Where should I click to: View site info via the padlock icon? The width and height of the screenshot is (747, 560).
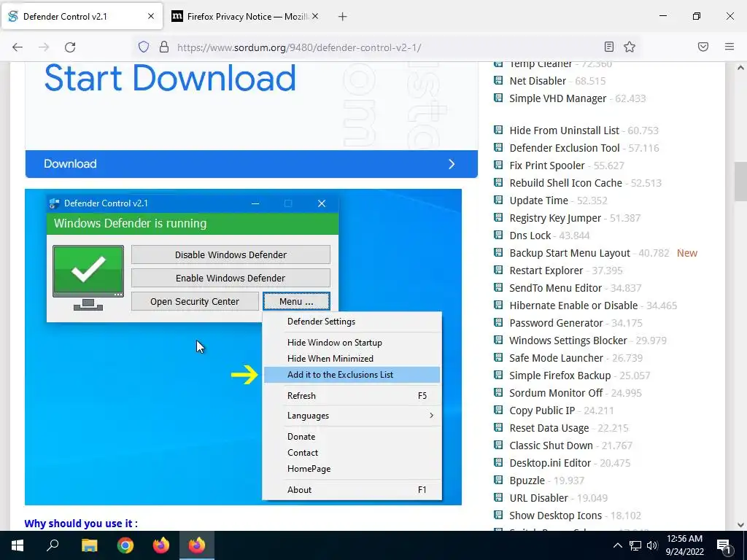pyautogui.click(x=164, y=47)
